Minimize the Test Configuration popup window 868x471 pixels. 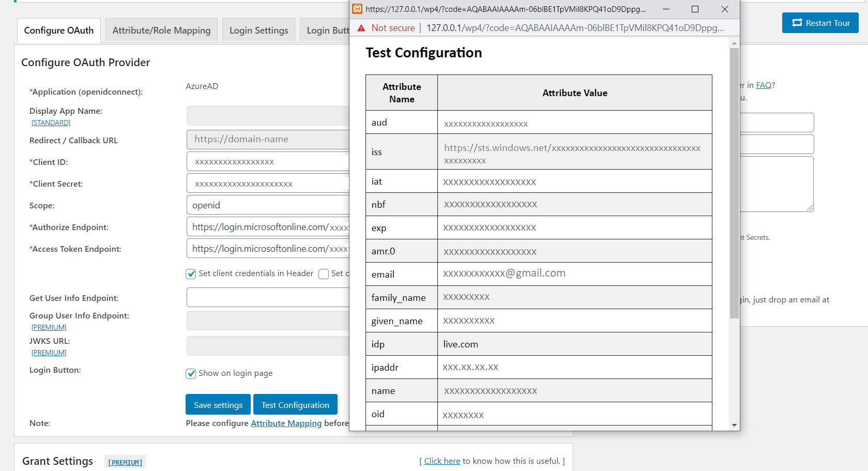point(666,9)
